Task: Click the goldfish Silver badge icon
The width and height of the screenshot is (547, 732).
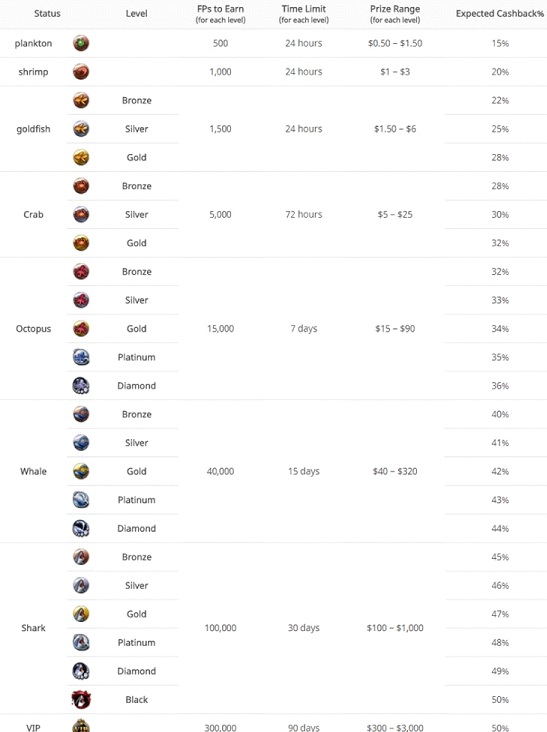Action: click(81, 129)
